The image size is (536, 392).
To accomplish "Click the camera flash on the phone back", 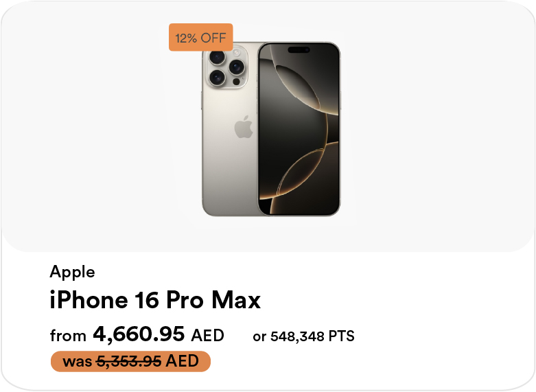I will (237, 52).
